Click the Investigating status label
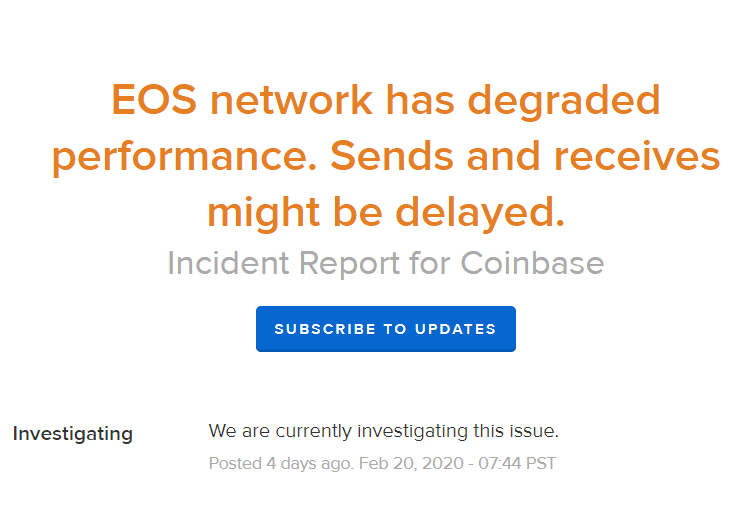 [x=72, y=434]
